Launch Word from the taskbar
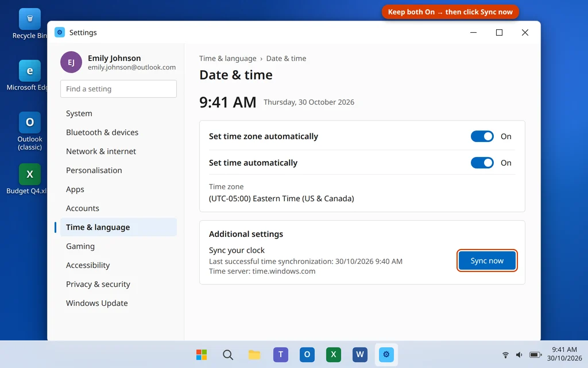Viewport: 588px width, 368px height. pyautogui.click(x=360, y=354)
